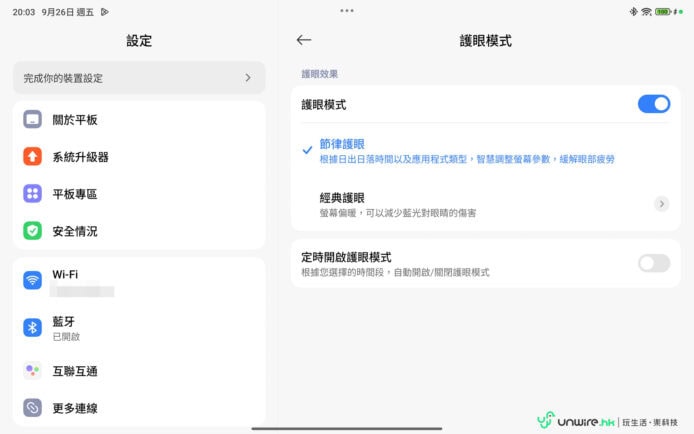This screenshot has width=694, height=434.
Task: Expand 經典護眼 with its chevron arrow
Action: pos(661,204)
